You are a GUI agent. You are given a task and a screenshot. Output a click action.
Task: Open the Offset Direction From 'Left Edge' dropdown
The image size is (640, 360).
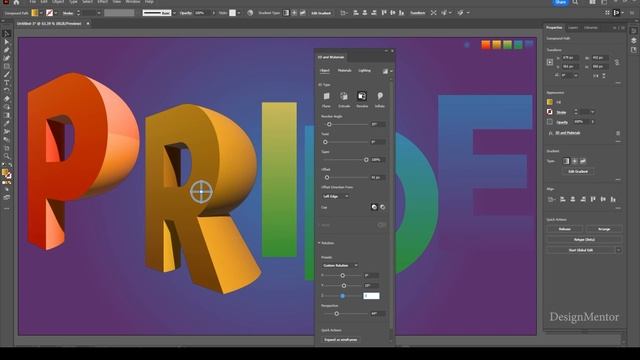point(336,196)
